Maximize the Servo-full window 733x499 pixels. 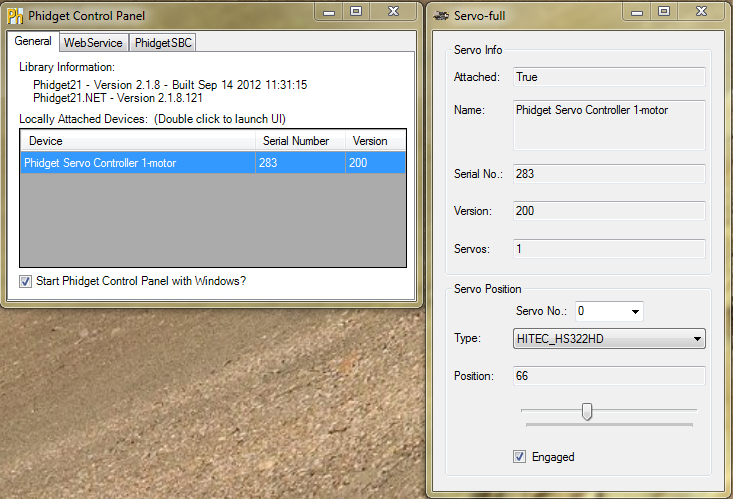tap(664, 12)
